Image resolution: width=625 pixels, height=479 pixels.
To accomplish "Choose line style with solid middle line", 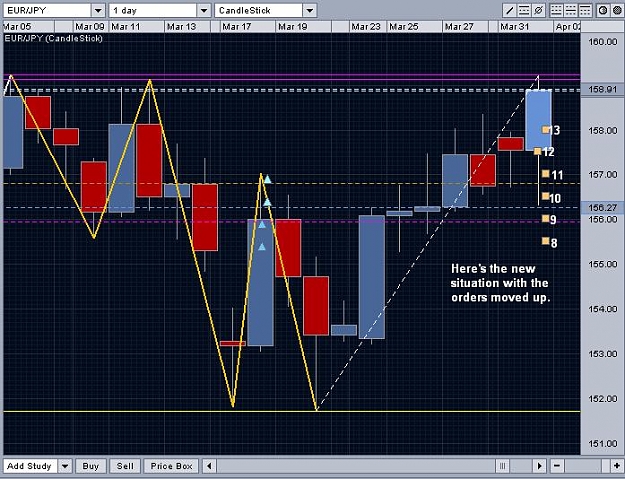I will click(571, 10).
